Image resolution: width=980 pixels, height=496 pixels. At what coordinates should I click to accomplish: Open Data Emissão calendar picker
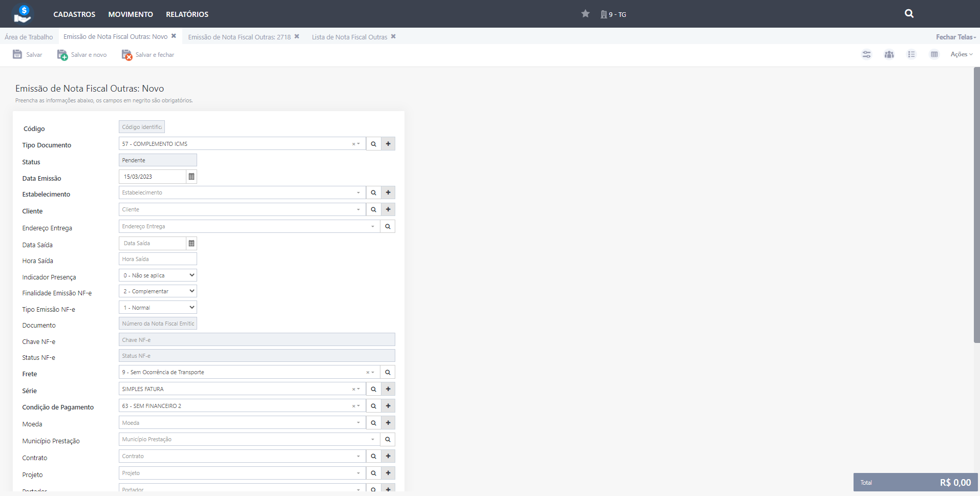pyautogui.click(x=191, y=177)
